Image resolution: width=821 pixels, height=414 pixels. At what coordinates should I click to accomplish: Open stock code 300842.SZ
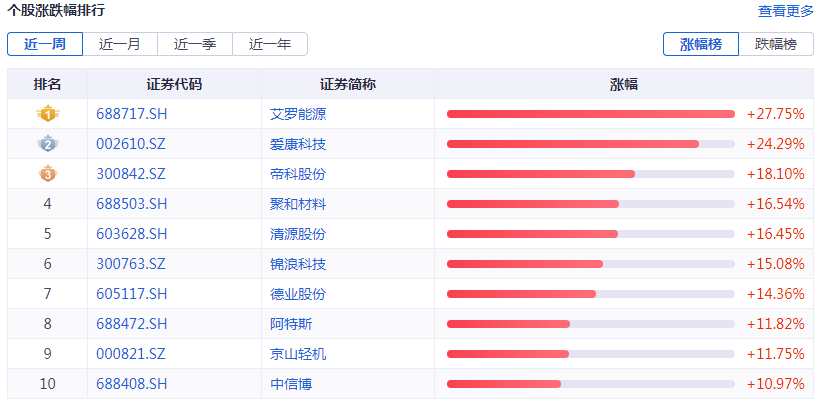131,174
